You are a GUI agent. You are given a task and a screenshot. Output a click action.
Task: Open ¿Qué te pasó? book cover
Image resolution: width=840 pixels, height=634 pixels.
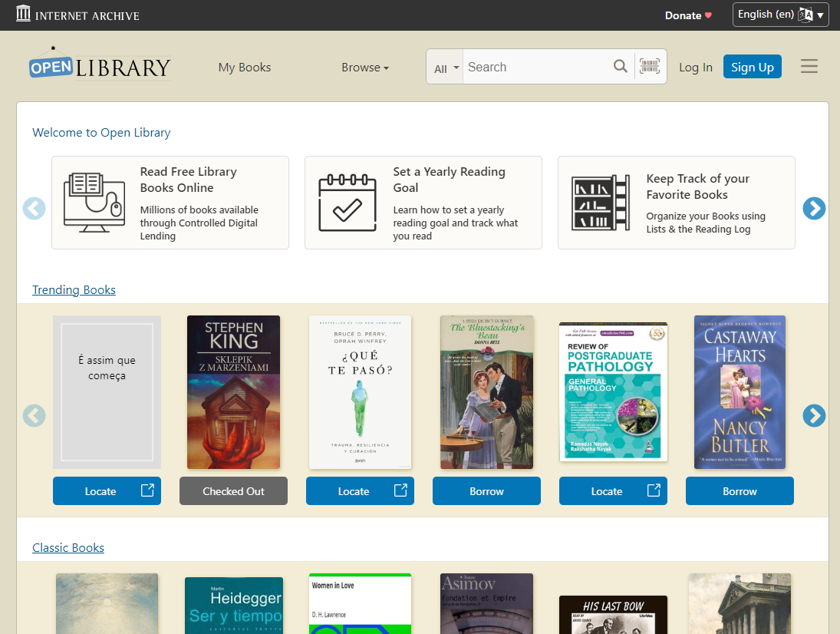coord(360,392)
